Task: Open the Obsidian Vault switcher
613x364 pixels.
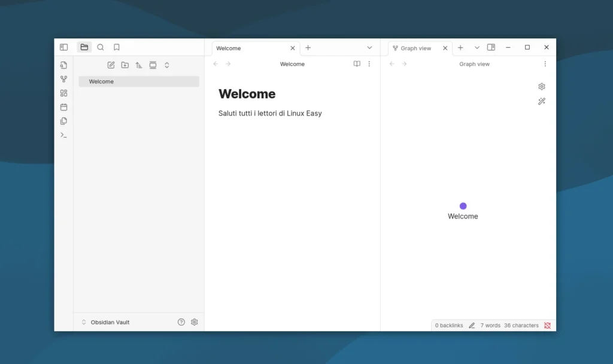Action: [x=105, y=322]
